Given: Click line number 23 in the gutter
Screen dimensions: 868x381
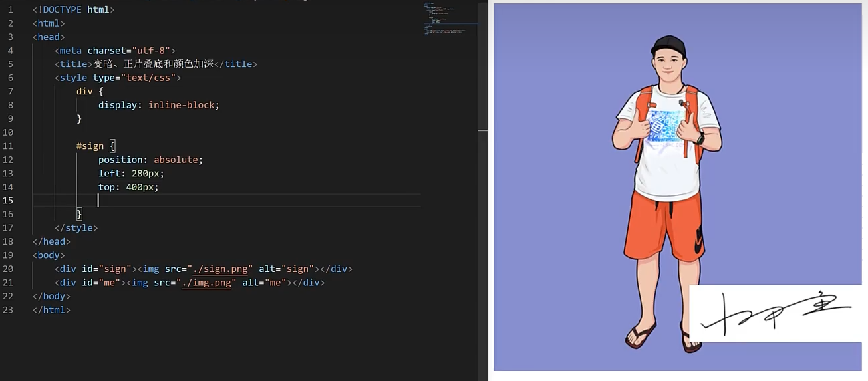Looking at the screenshot, I should [7, 310].
